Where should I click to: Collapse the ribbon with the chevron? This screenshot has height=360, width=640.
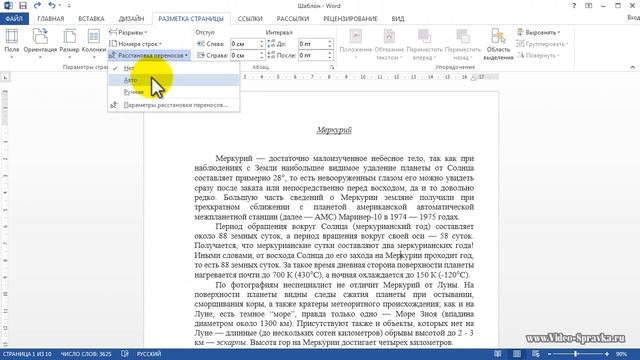coord(633,67)
